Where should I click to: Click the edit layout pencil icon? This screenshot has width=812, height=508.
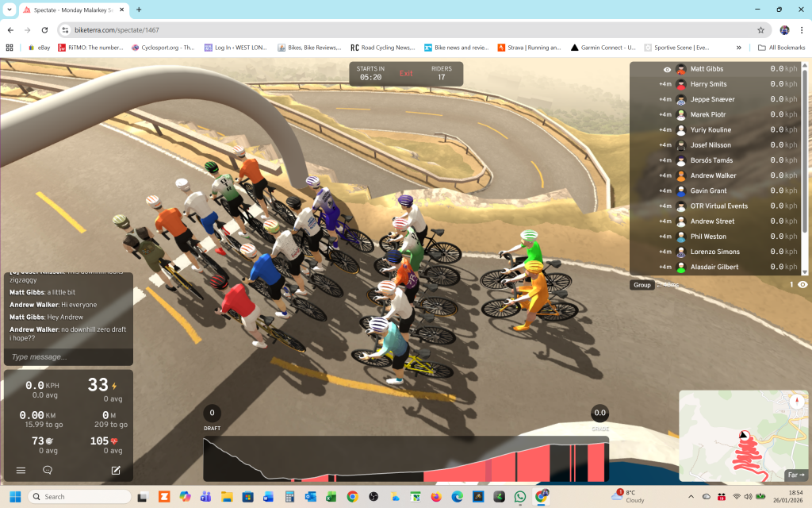(116, 470)
